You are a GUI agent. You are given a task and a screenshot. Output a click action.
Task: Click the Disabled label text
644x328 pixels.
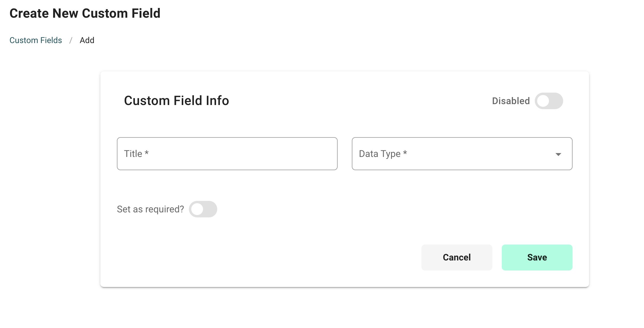(511, 101)
